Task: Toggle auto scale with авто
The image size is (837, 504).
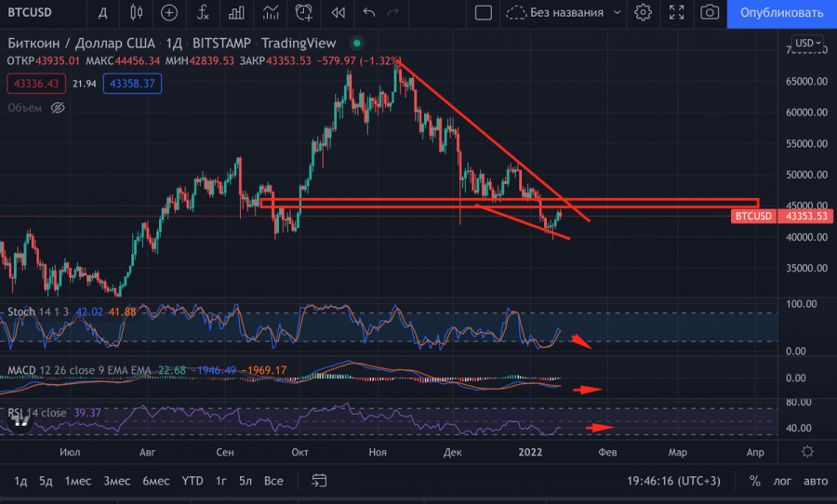Action: [816, 481]
